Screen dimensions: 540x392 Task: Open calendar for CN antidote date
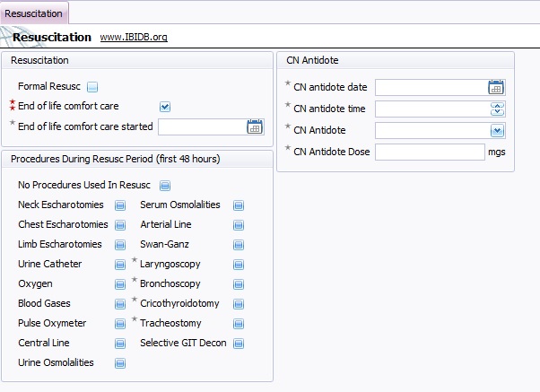[496, 87]
